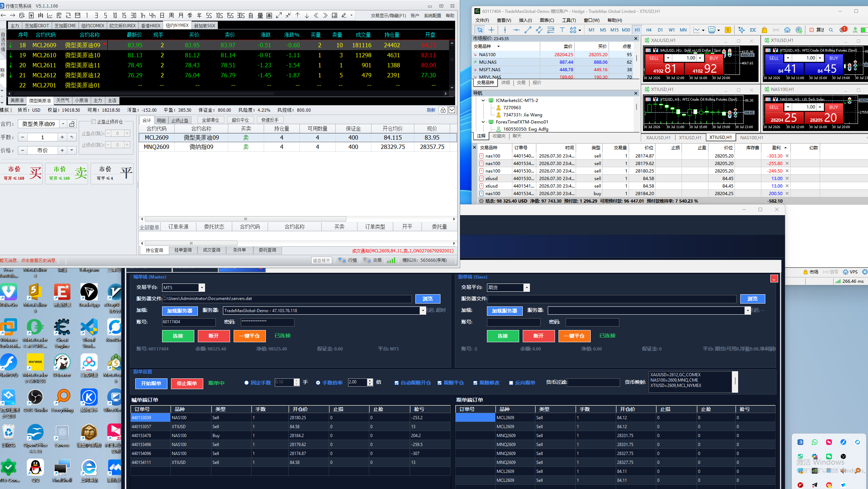
Task: Click the line chart icon in the quote system toolbar
Action: point(50,15)
